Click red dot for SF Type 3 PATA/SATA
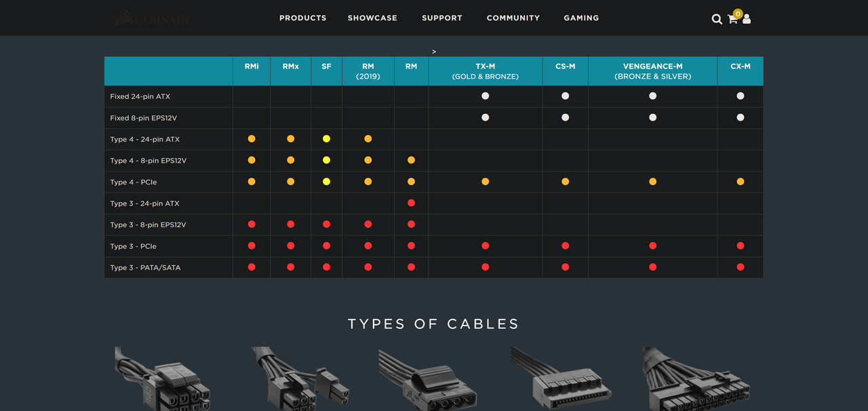Viewport: 868px width, 411px height. 326,267
